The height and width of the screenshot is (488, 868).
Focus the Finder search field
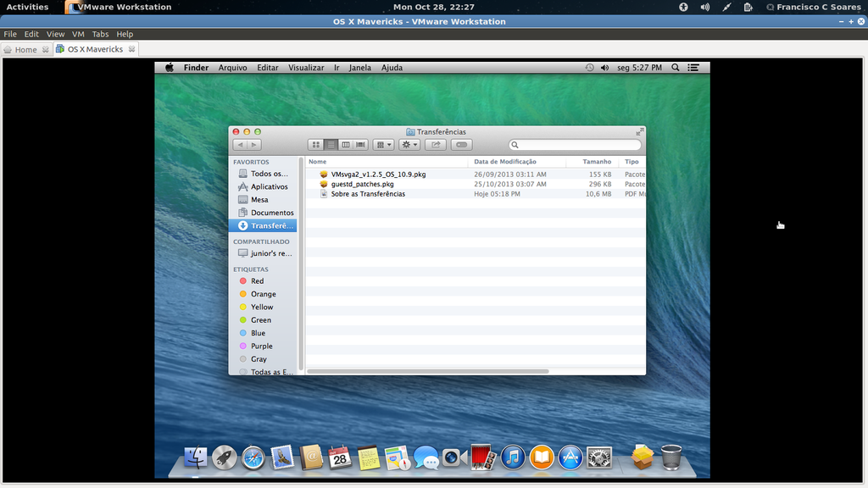575,145
